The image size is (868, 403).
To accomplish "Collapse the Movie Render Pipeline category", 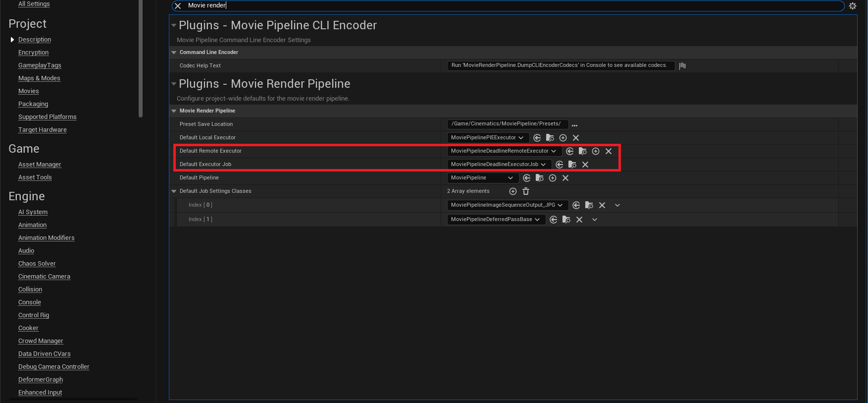I will 174,111.
